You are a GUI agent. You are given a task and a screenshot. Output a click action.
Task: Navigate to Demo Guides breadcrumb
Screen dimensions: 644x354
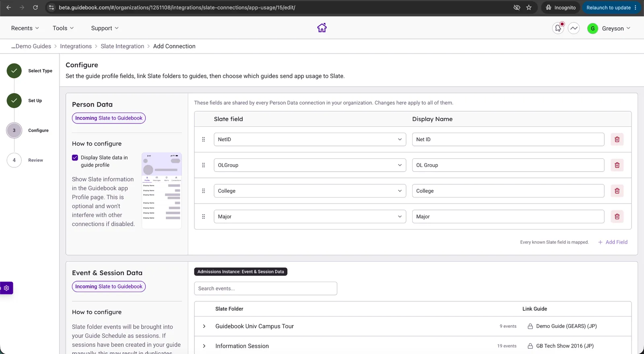[x=31, y=46]
